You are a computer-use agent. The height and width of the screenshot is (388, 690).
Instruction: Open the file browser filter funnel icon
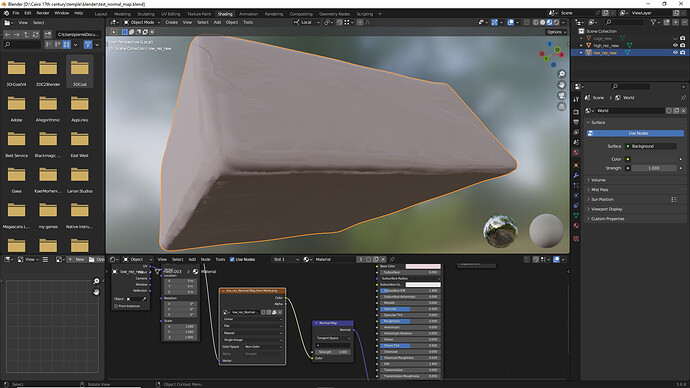click(x=88, y=44)
